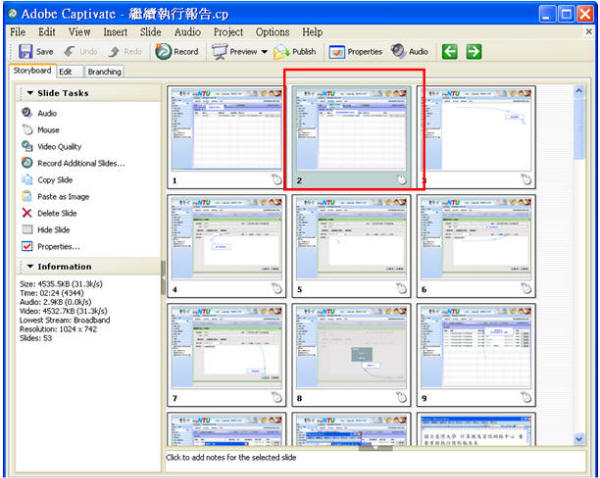Open the Project menu
The image size is (600, 478).
228,32
